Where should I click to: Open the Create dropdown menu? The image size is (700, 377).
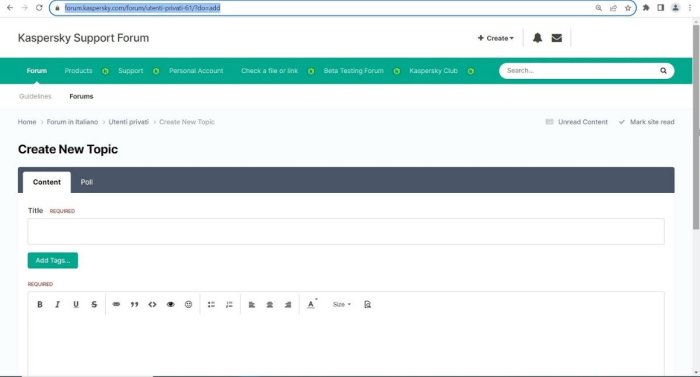[496, 38]
